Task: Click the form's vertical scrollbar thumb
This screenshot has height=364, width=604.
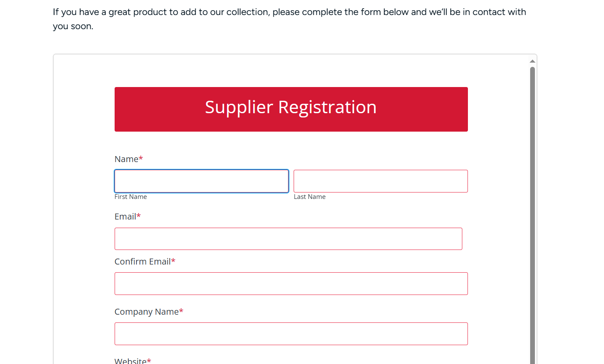Action: pos(532,215)
